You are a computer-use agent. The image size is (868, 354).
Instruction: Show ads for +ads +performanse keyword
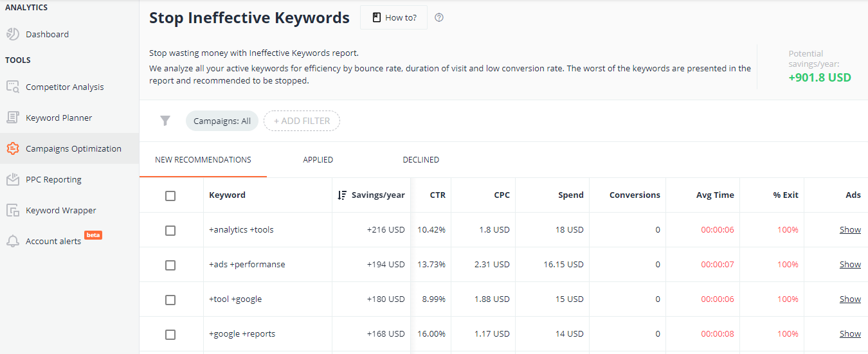[850, 265]
